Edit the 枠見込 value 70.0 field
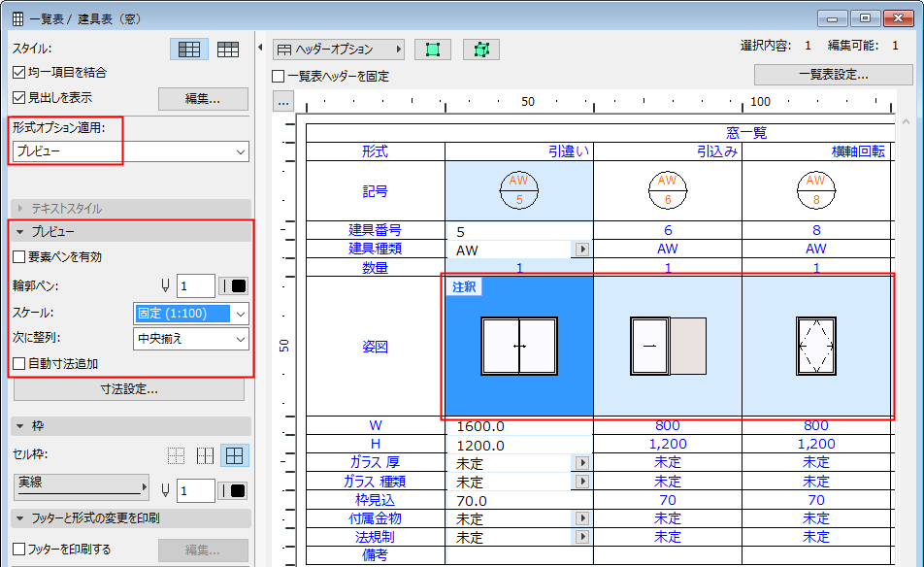Image resolution: width=924 pixels, height=567 pixels. coord(519,500)
